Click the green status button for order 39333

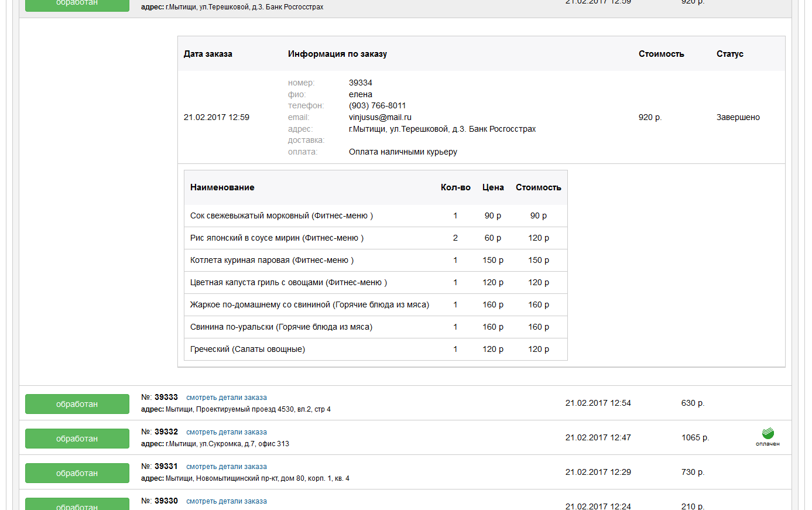77,404
